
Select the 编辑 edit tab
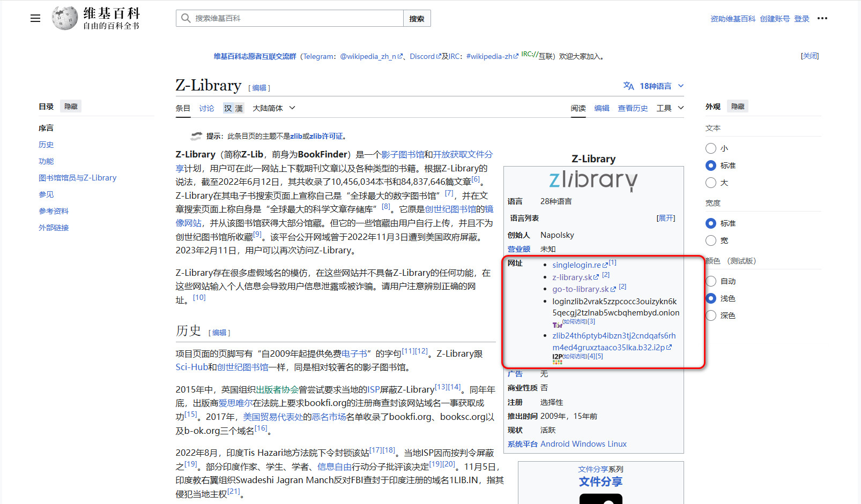[602, 108]
